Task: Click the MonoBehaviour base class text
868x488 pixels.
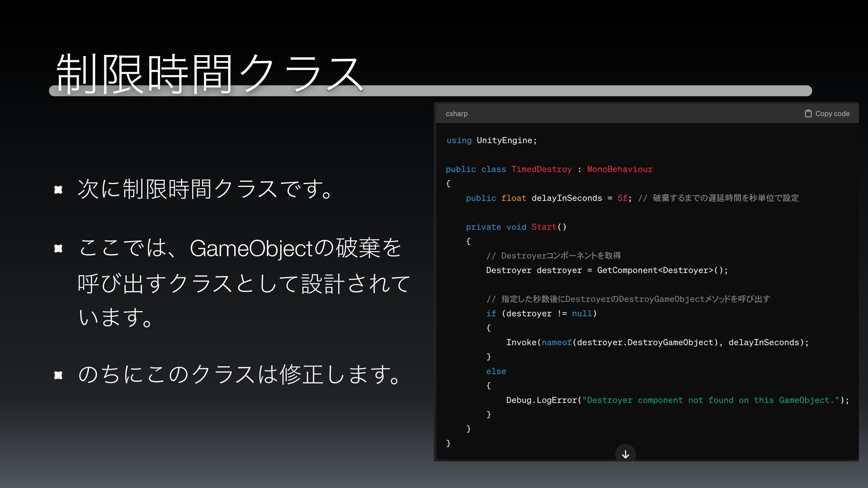Action: (x=619, y=169)
